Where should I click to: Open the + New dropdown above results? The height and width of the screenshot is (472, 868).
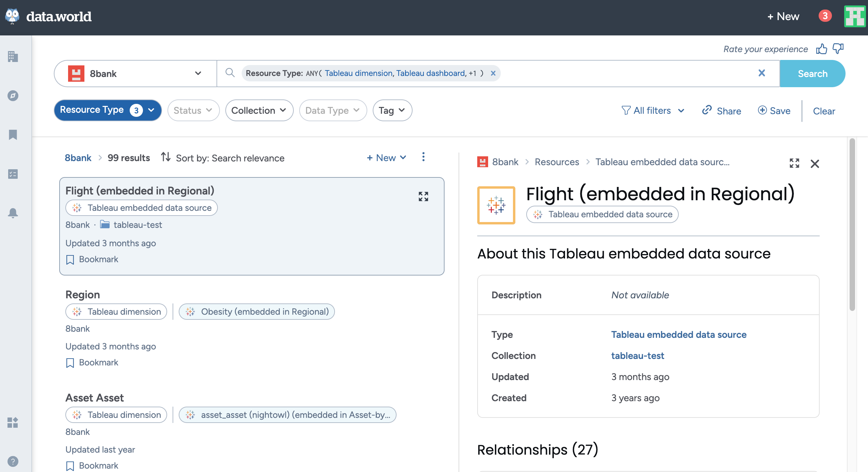(x=387, y=158)
